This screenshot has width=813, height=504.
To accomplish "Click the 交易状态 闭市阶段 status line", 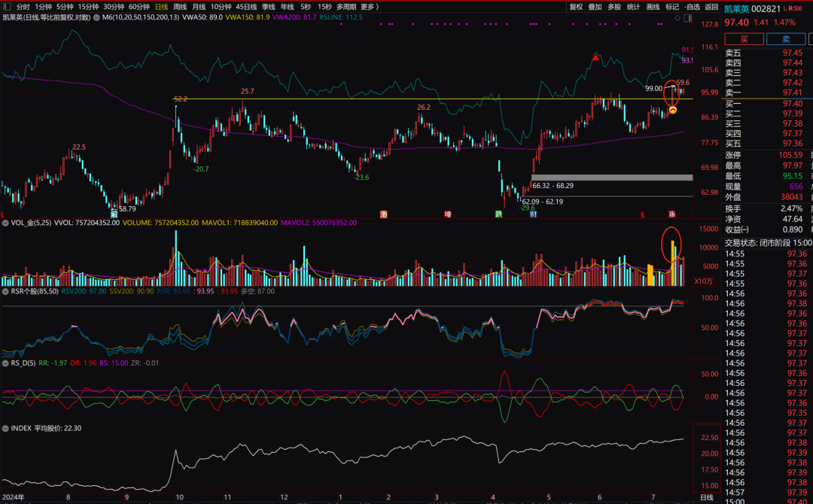I will (769, 243).
